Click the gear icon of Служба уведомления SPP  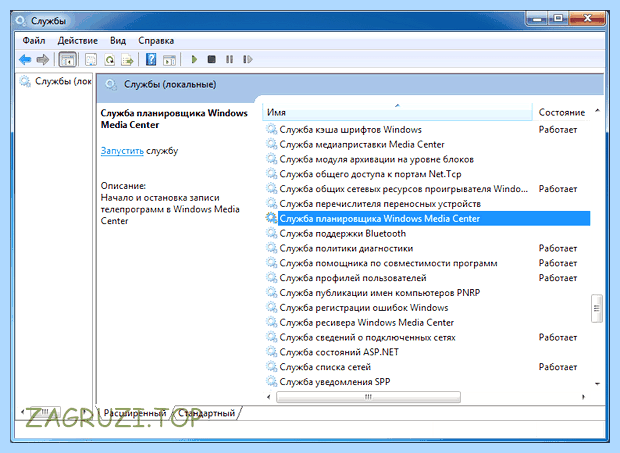(x=271, y=381)
